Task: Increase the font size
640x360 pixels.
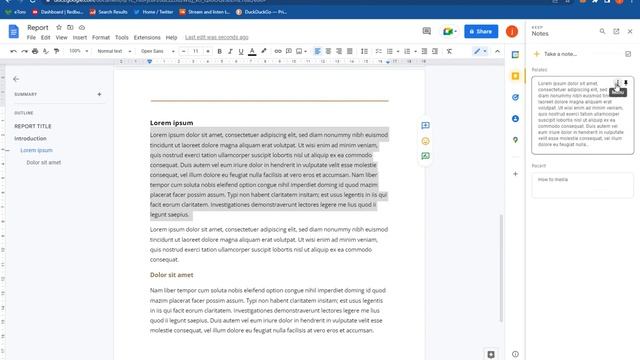Action: [208, 51]
